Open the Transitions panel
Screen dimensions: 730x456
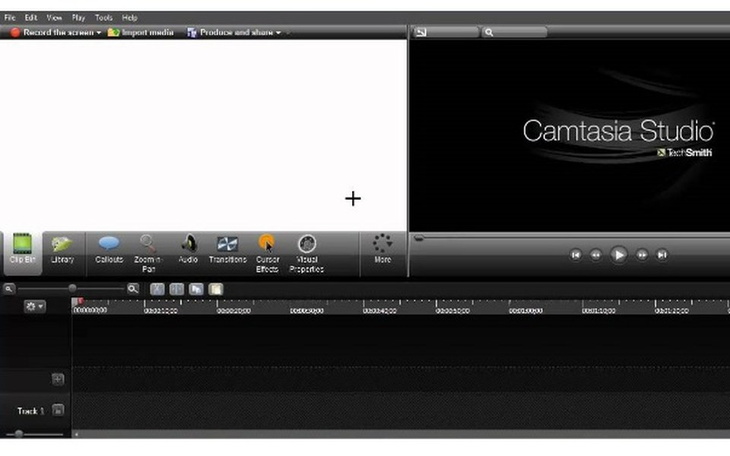pos(227,249)
